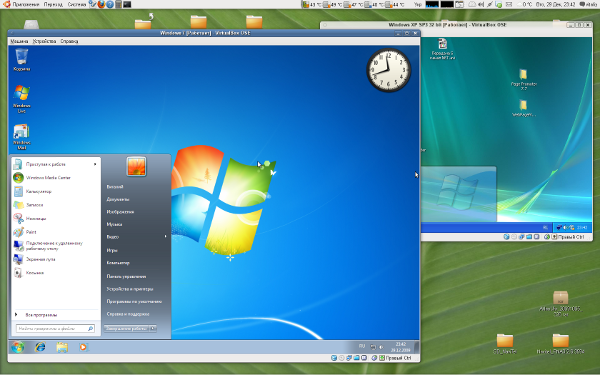600x375 pixels.
Task: Click the shared folders icon in Windows XP VirtualBox status bar
Action: click(x=529, y=237)
